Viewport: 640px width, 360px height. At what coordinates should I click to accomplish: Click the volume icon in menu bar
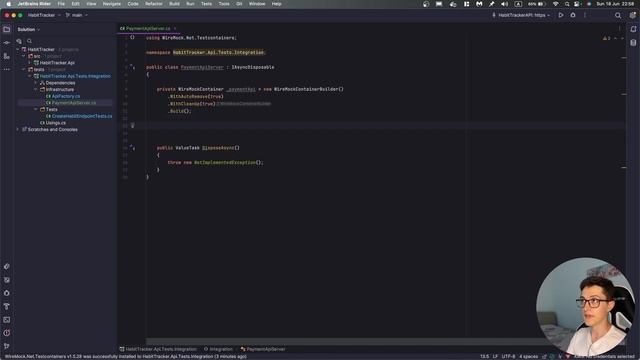505,4
